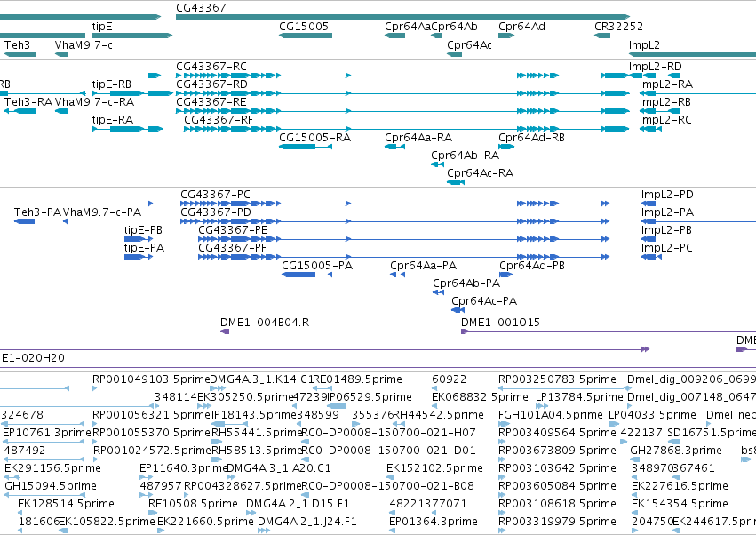Click the Cpr64Ab-PA protein label

[466, 283]
